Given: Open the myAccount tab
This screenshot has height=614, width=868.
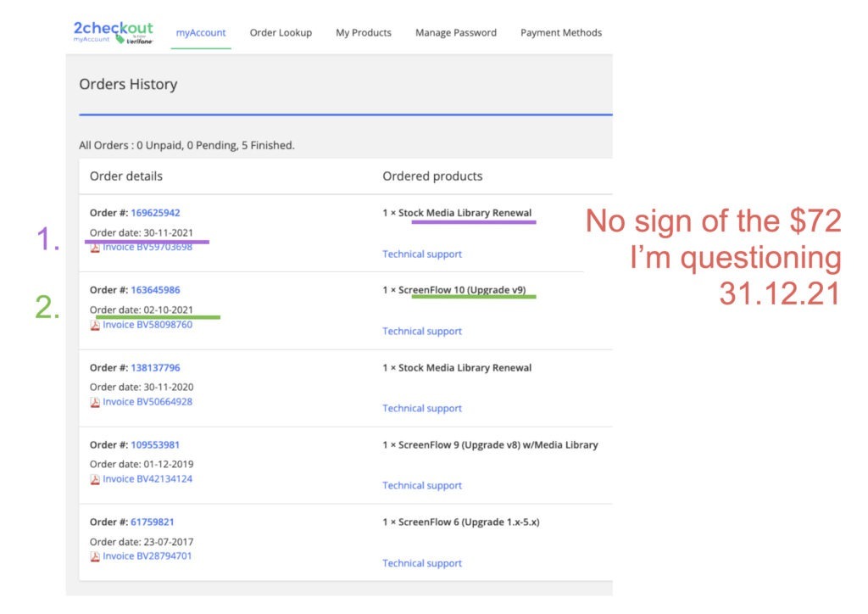Looking at the screenshot, I should pos(200,33).
